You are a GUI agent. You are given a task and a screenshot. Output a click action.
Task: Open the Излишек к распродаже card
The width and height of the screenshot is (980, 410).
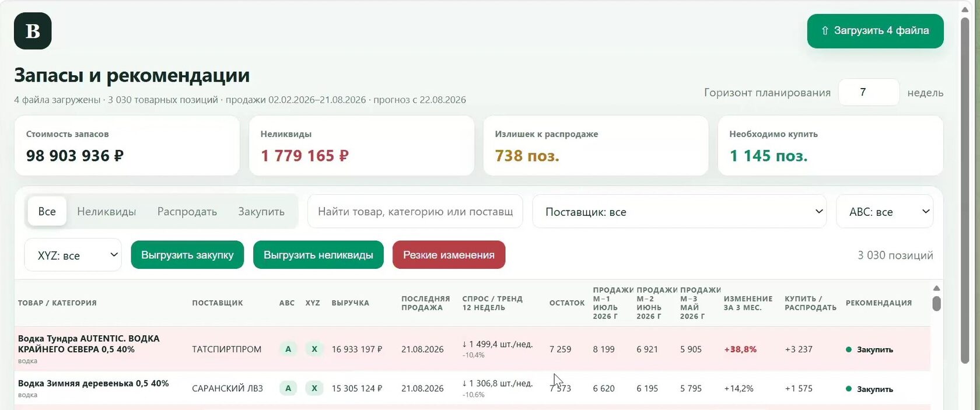point(596,145)
